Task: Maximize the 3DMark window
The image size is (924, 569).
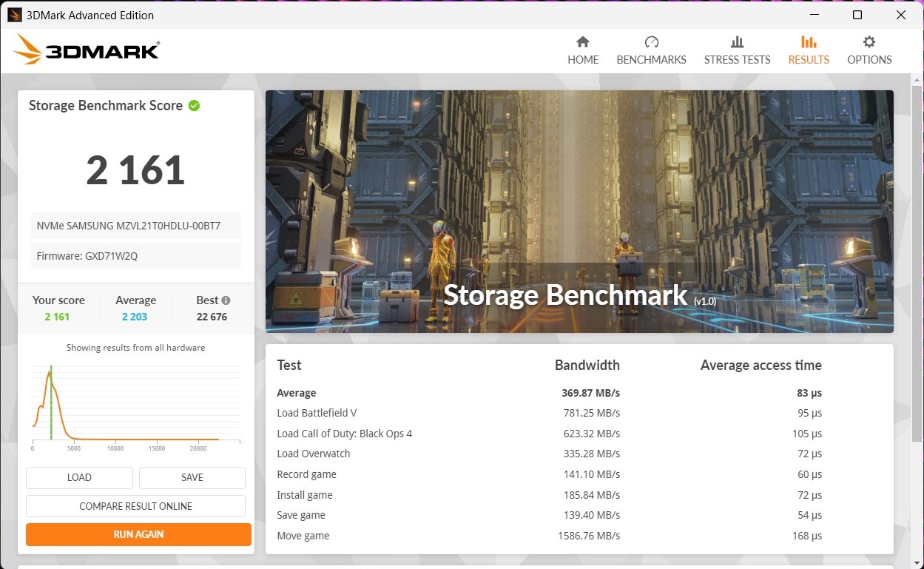Action: [x=857, y=15]
